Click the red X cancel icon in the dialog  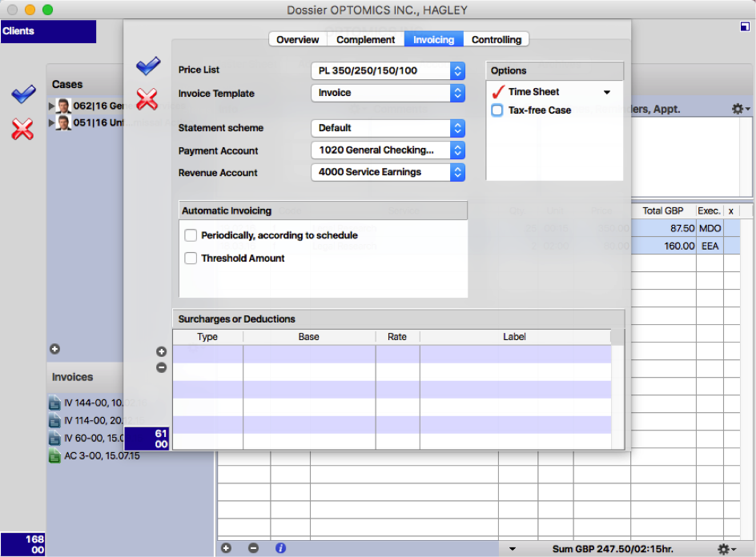point(148,99)
